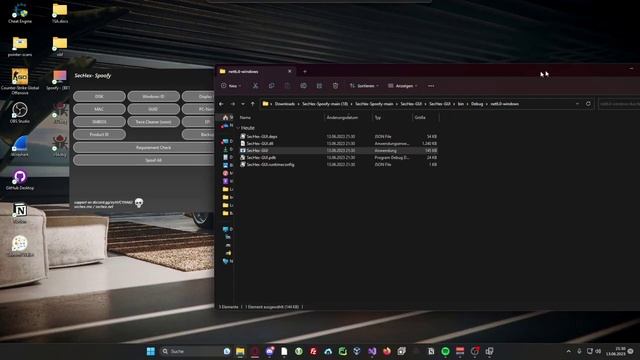Select the SecHex-GUI.deps file

pos(339,136)
